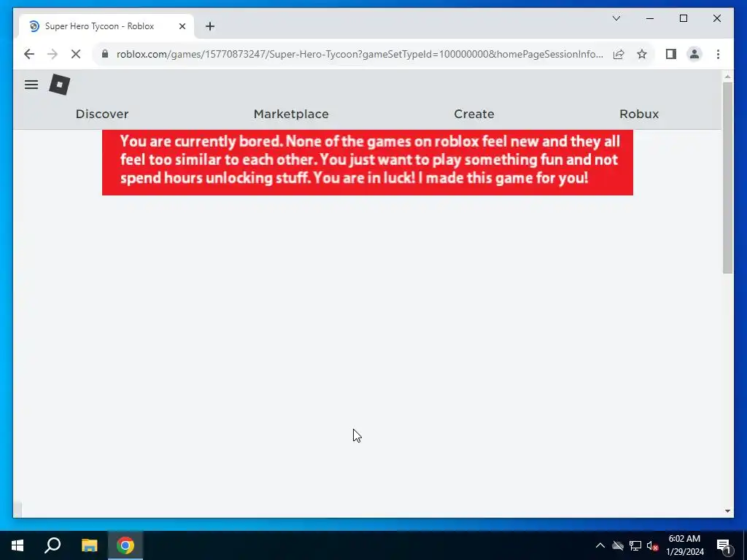Click the scrollbar down arrow
Image resolution: width=747 pixels, height=560 pixels.
coord(727,511)
